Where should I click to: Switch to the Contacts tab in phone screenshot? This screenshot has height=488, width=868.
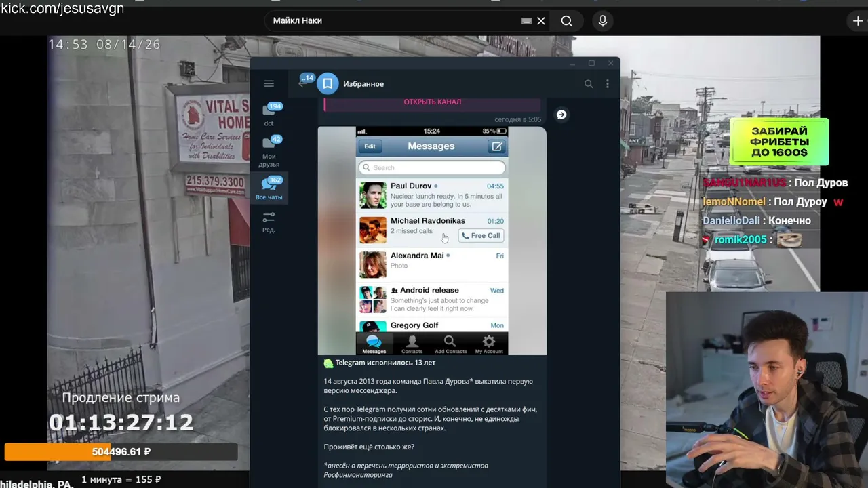pyautogui.click(x=412, y=344)
